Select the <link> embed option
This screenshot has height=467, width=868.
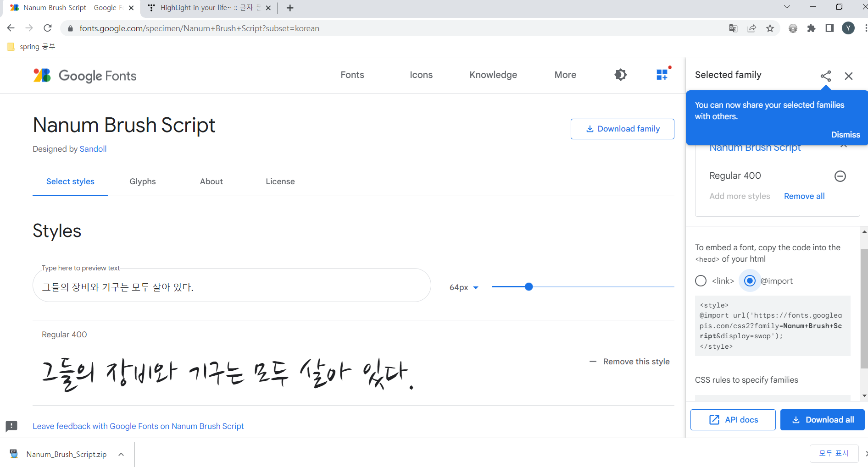[x=701, y=281]
